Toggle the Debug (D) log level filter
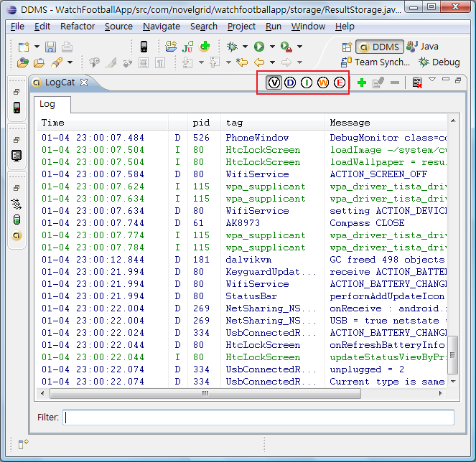This screenshot has height=462, width=476. pos(290,82)
